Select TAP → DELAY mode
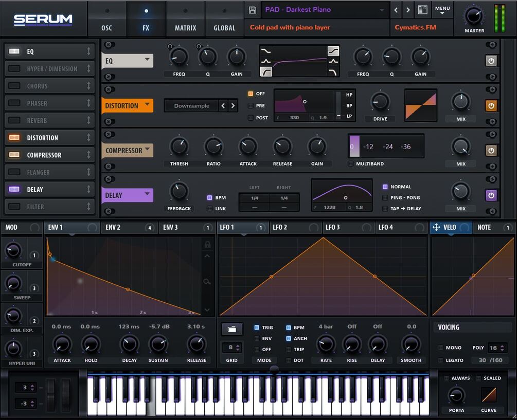This screenshot has width=517, height=420. point(385,209)
